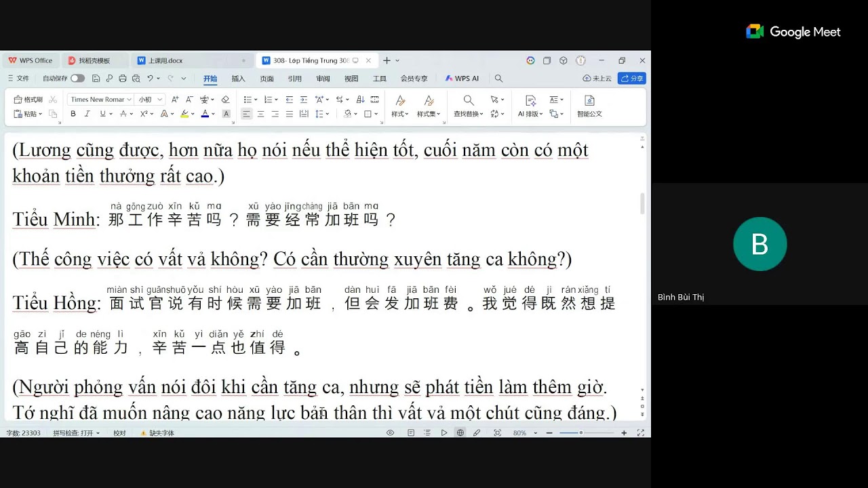Click the 未上云 cloud upload button
This screenshot has width=868, height=488.
pyautogui.click(x=597, y=79)
